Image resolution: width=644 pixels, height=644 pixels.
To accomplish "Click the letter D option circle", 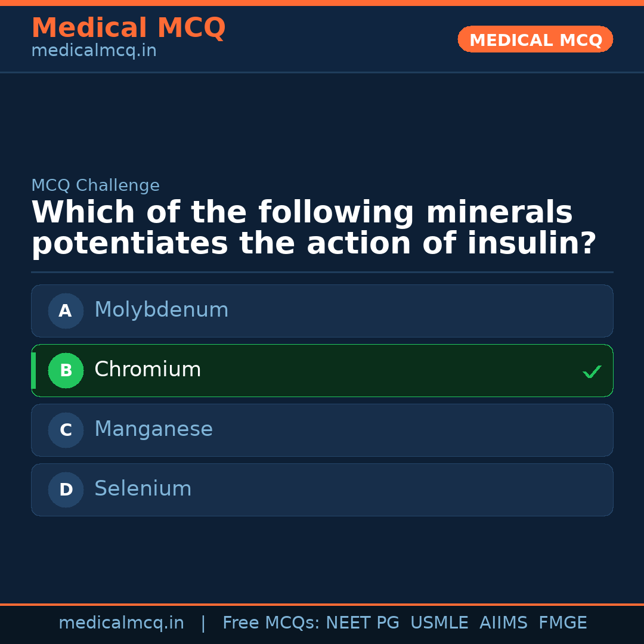I will click(66, 490).
